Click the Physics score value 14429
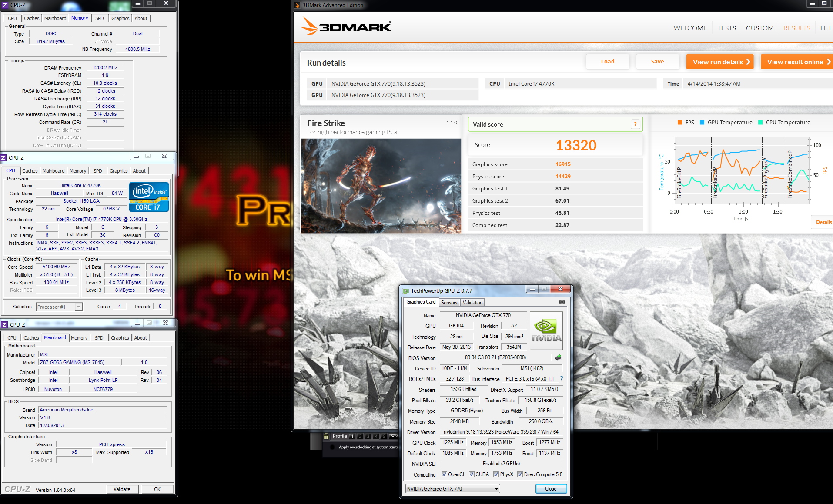833x504 pixels. pos(563,177)
